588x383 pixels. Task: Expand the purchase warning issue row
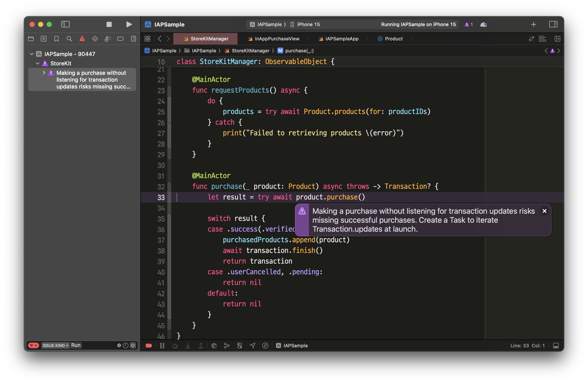[x=44, y=72]
